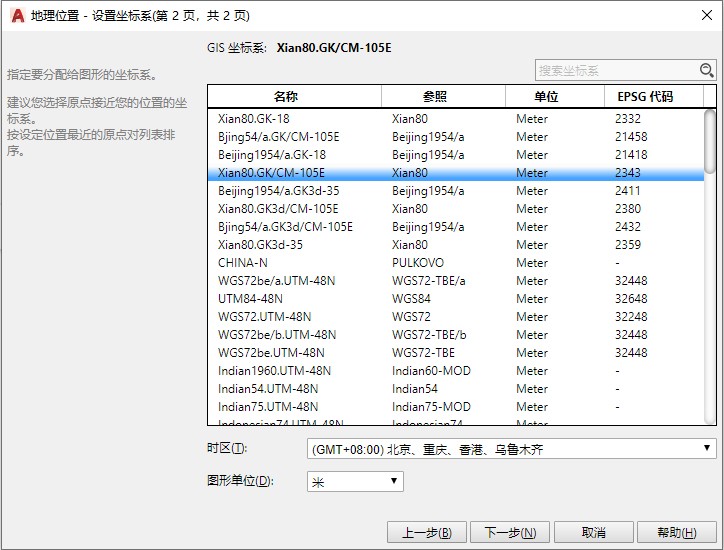Viewport: 724px width, 550px height.
Task: Select WGS72be.UTM-48N row
Action: coord(456,353)
